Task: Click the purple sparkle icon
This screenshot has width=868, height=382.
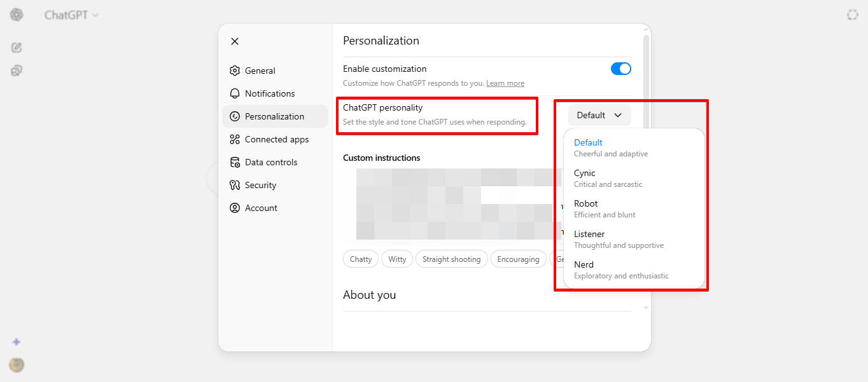Action: point(17,342)
